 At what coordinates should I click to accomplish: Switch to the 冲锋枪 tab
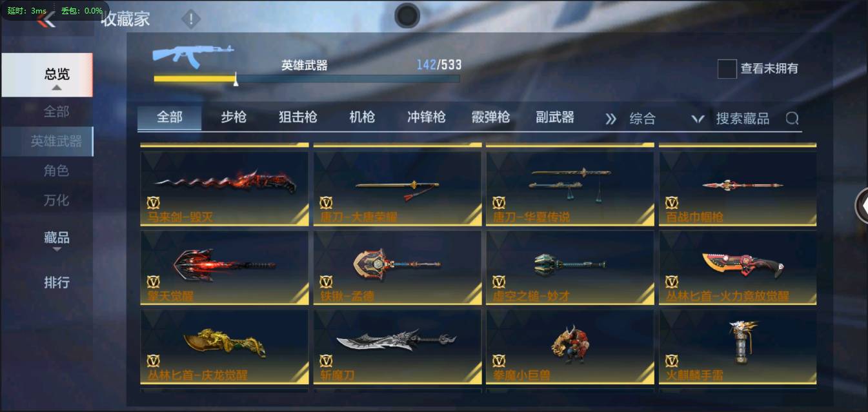point(427,117)
